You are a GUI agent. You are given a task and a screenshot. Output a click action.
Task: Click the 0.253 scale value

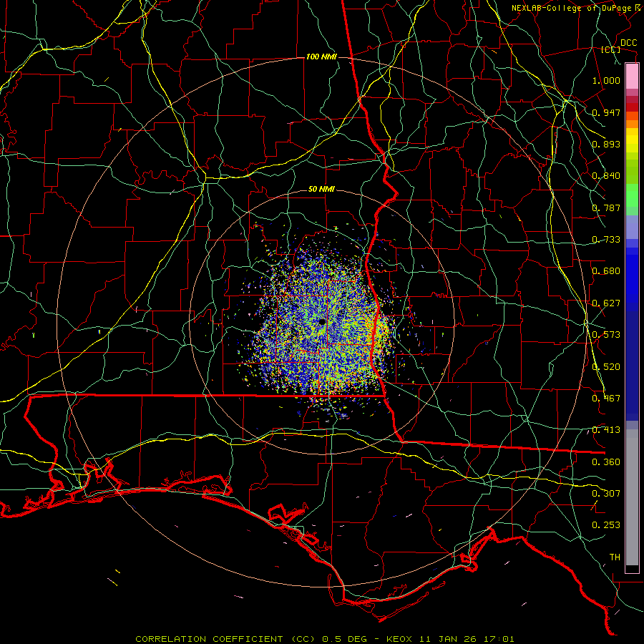[x=606, y=525]
